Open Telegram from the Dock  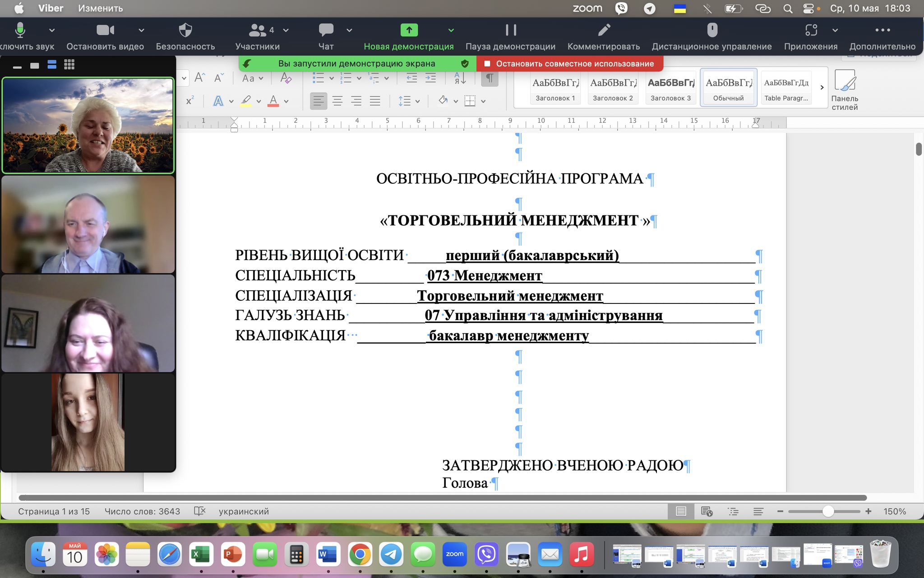coord(391,554)
